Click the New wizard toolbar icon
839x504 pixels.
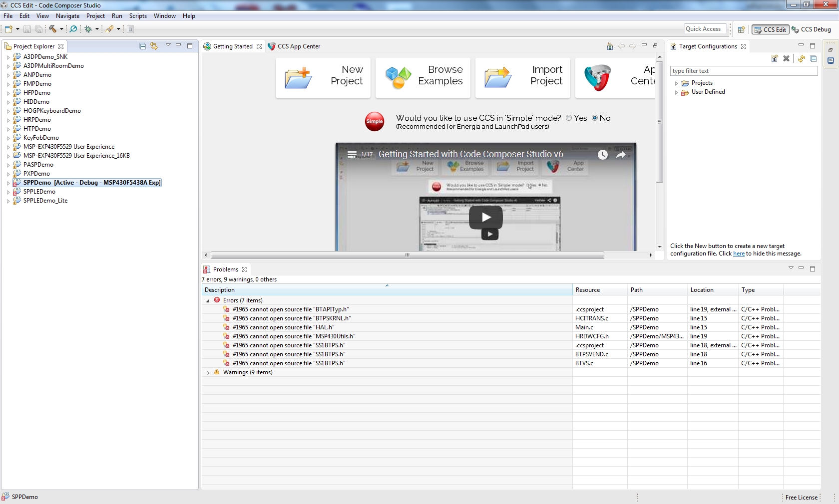[8, 29]
